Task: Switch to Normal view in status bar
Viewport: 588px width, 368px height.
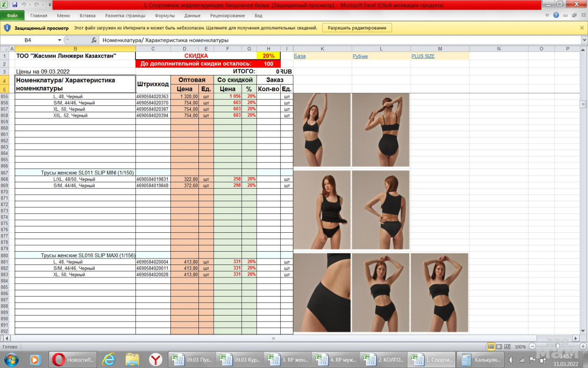Action: [x=491, y=346]
